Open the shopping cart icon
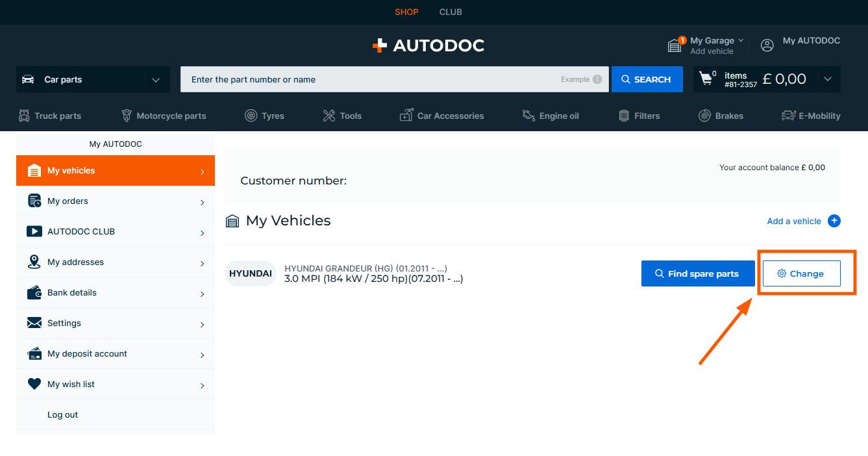868x456 pixels. click(706, 79)
